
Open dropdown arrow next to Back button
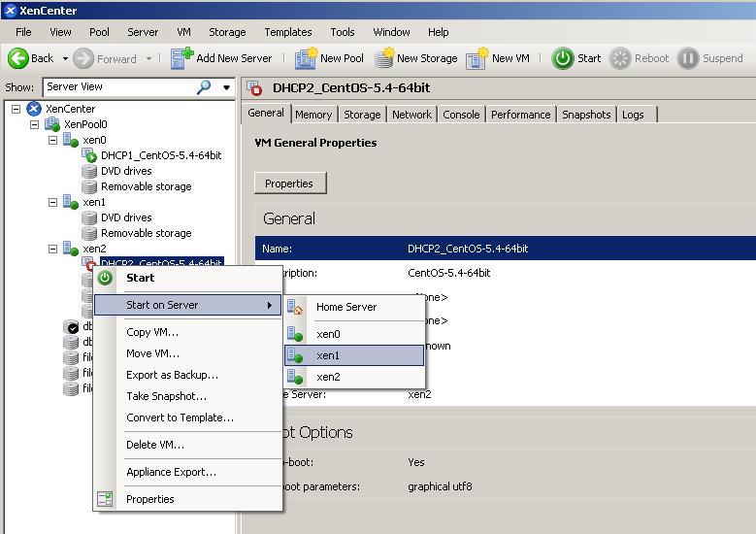point(65,58)
